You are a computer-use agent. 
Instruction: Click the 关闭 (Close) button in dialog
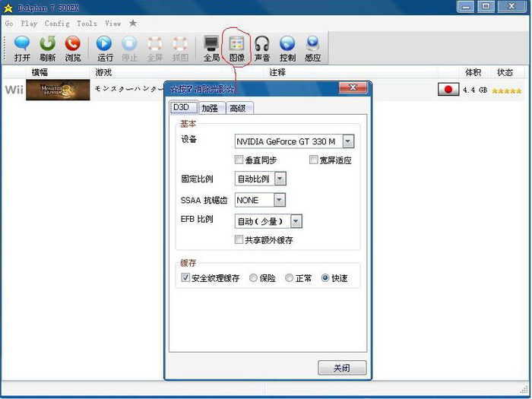(342, 368)
